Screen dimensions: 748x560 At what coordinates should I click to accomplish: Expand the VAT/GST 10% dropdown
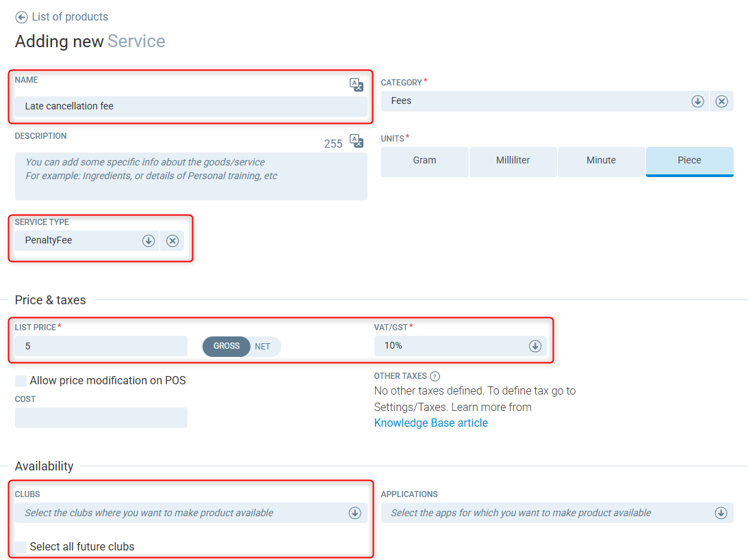click(x=535, y=346)
